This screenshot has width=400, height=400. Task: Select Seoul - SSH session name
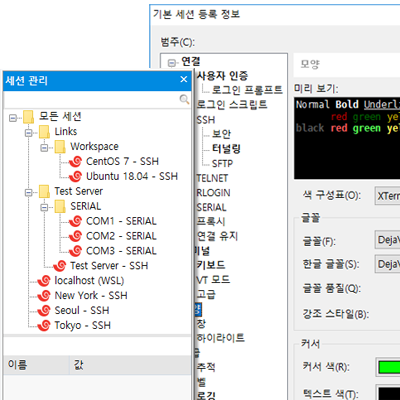[82, 310]
